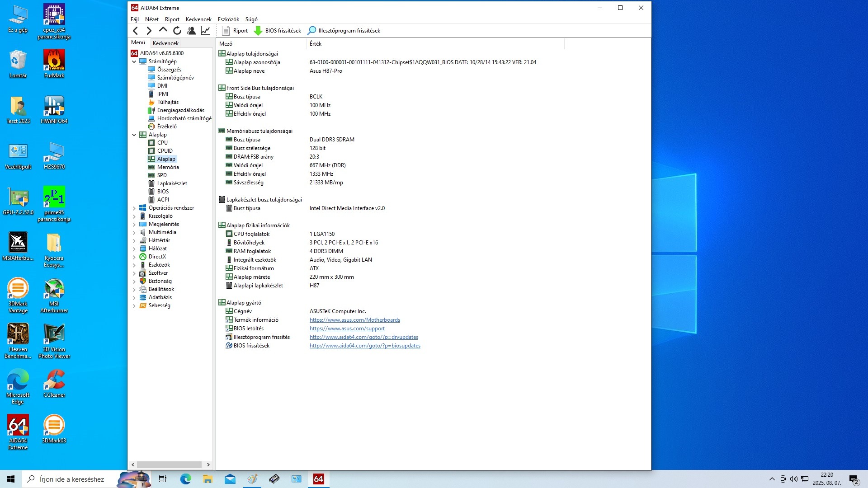The height and width of the screenshot is (488, 868).
Task: Click the Refresh toolbar icon
Action: (x=177, y=31)
